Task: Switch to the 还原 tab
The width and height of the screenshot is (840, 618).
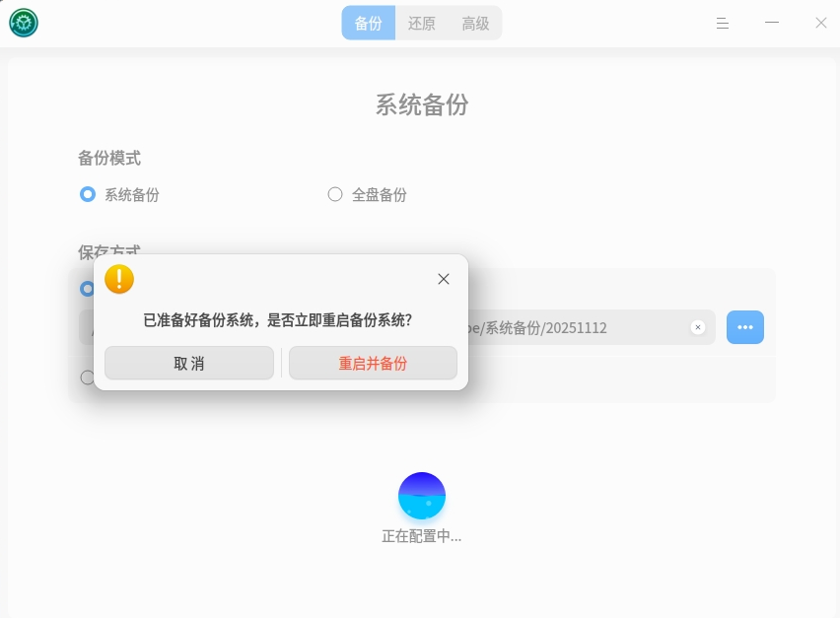Action: coord(422,23)
